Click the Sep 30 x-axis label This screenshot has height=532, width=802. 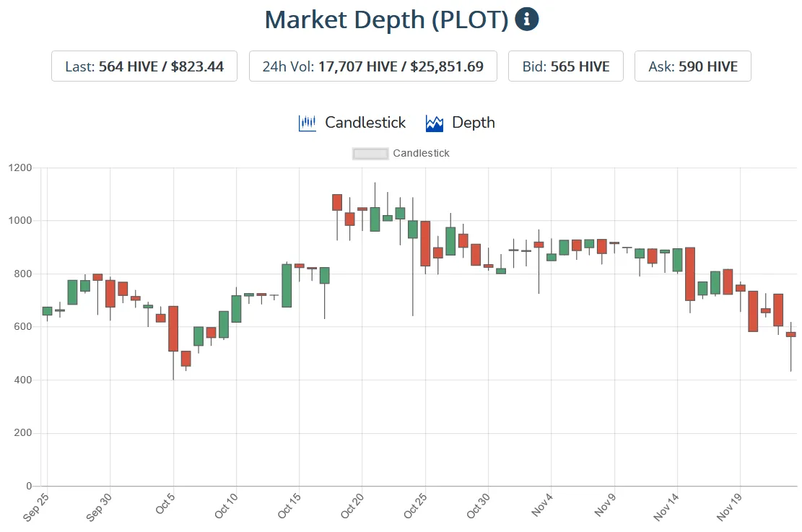point(99,507)
